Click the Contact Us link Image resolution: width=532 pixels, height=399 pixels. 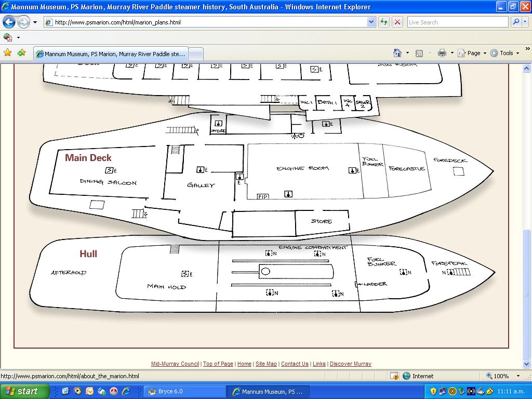tap(295, 364)
